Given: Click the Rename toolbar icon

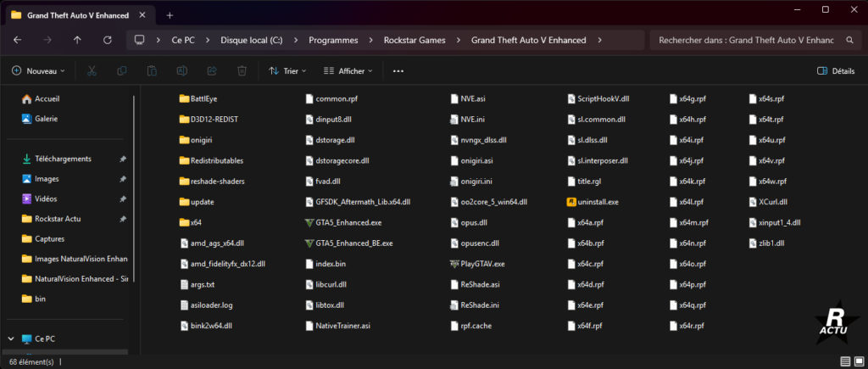Looking at the screenshot, I should pos(181,71).
